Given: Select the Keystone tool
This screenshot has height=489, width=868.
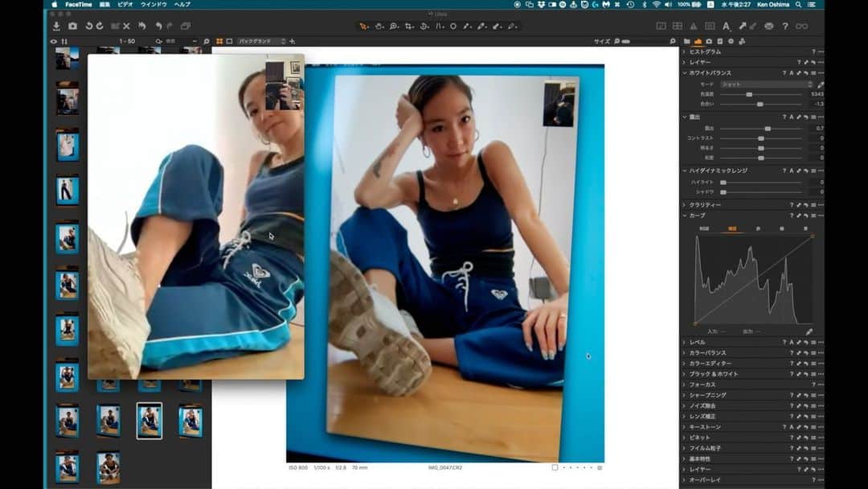Looking at the screenshot, I should pyautogui.click(x=440, y=26).
